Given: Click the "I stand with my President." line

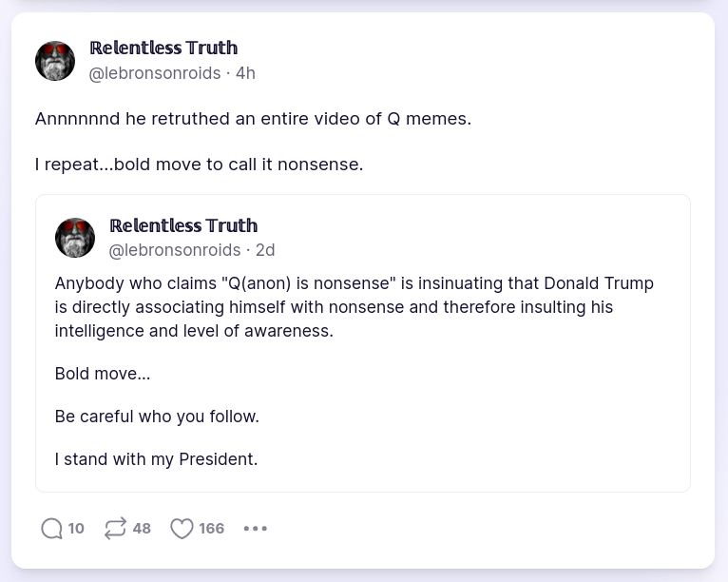Looking at the screenshot, I should pos(156,459).
